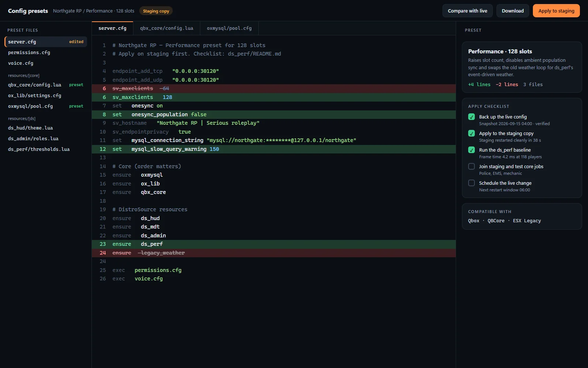
Task: Click the exec permissions.cfg line
Action: click(x=274, y=270)
